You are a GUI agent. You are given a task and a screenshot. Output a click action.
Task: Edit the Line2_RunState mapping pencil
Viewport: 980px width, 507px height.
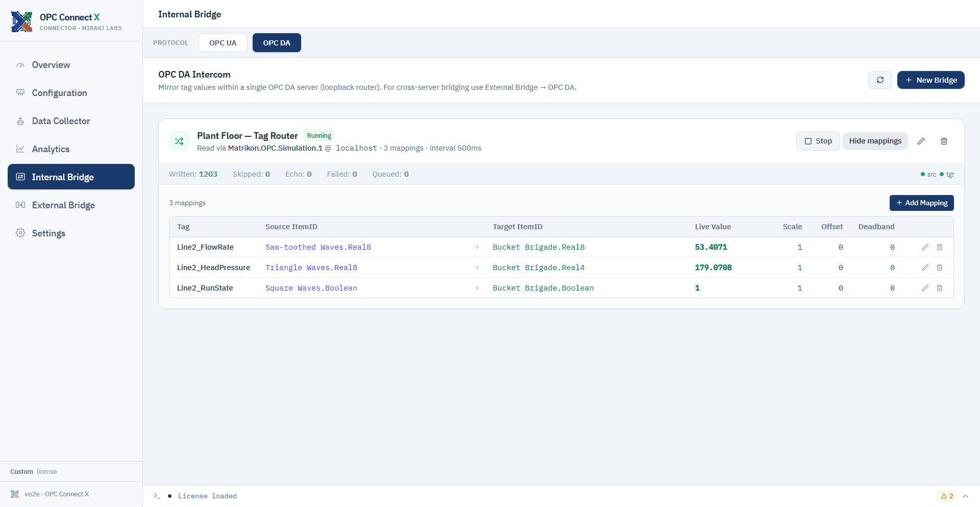[x=925, y=288]
